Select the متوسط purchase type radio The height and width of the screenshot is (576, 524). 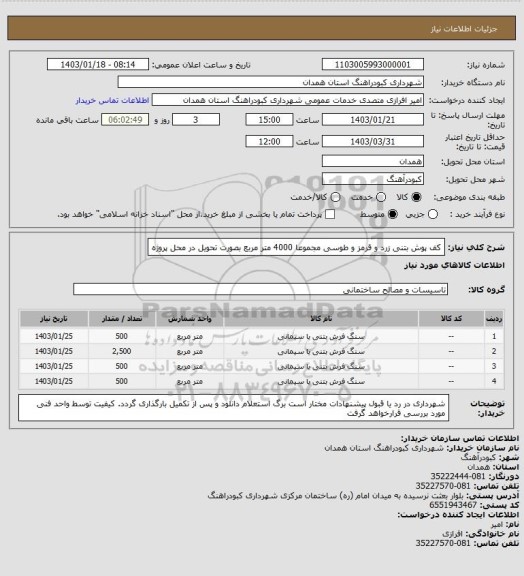point(393,214)
